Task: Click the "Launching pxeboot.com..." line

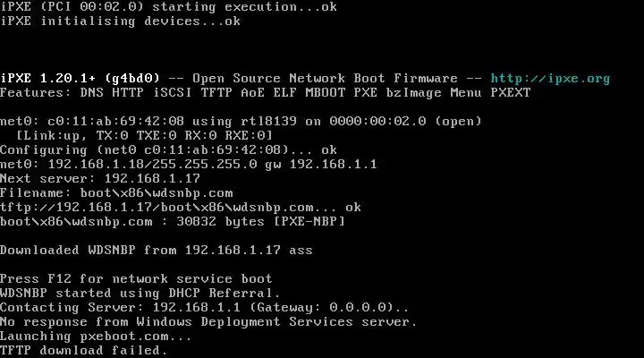Action: point(97,336)
